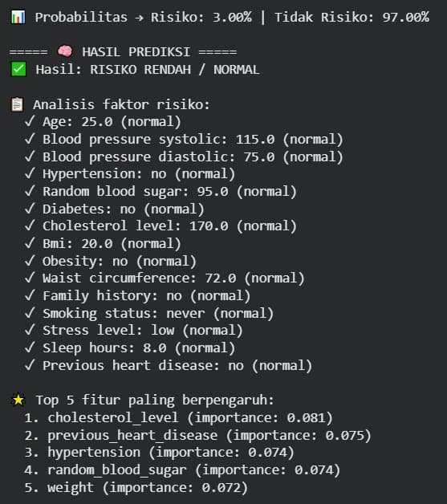Click the Risiko 3.00% probability text
The width and height of the screenshot is (447, 504).
pyautogui.click(x=201, y=17)
